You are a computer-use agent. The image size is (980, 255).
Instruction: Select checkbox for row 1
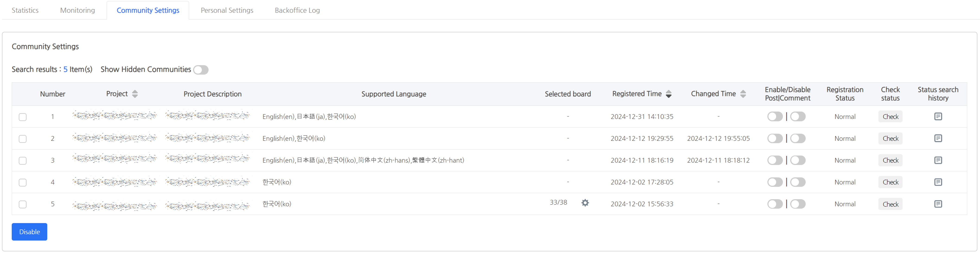tap(23, 117)
